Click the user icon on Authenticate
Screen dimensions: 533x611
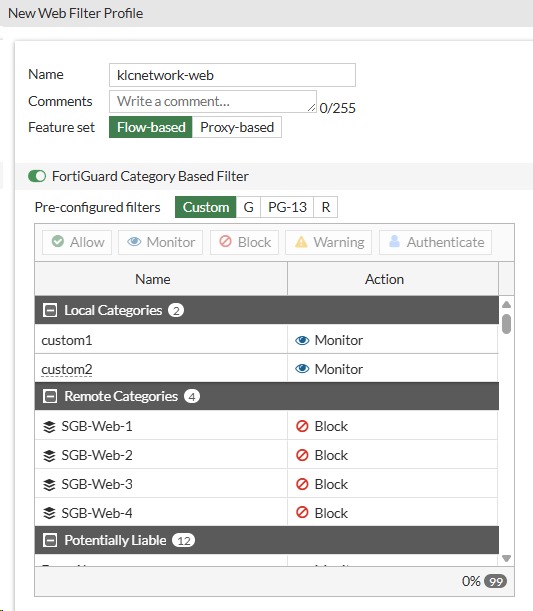click(394, 241)
